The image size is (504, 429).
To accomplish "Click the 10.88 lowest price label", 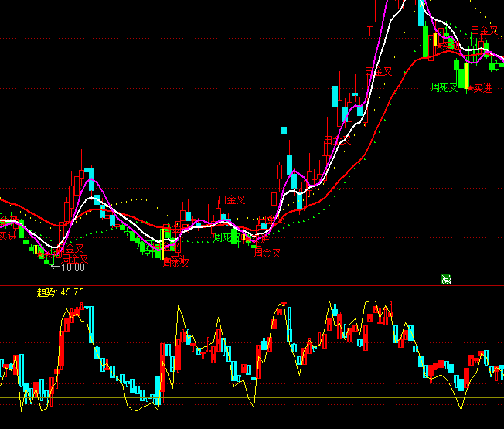I will coord(72,267).
